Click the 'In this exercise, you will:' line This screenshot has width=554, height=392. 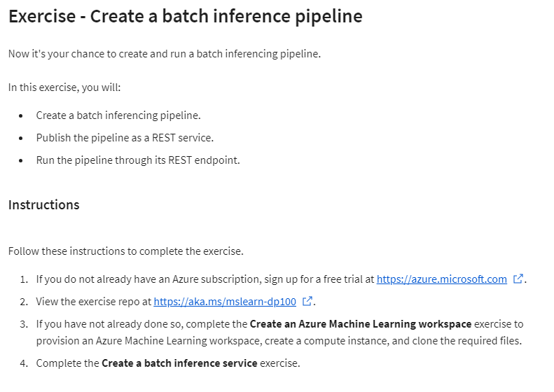tap(64, 87)
